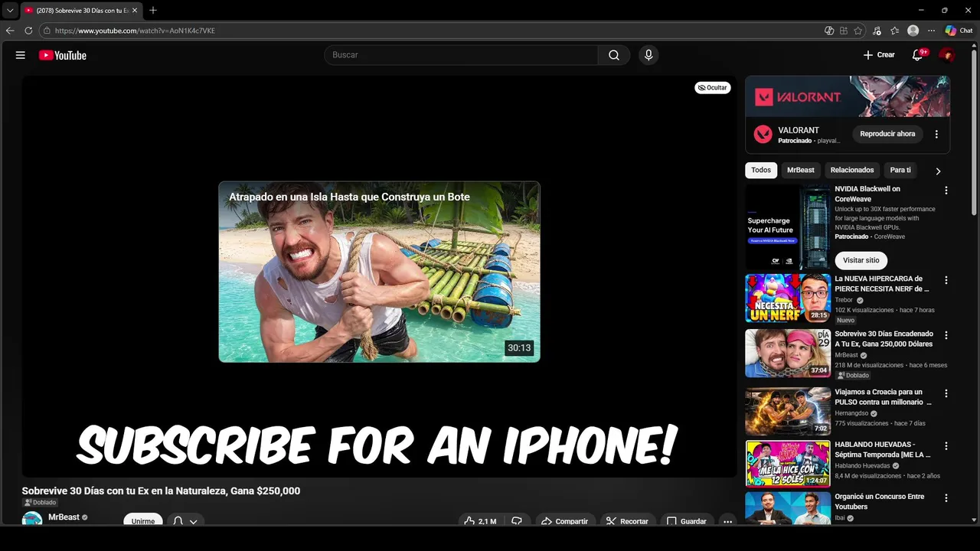980x551 pixels.
Task: Select the Todos filter chip
Action: tap(761, 170)
